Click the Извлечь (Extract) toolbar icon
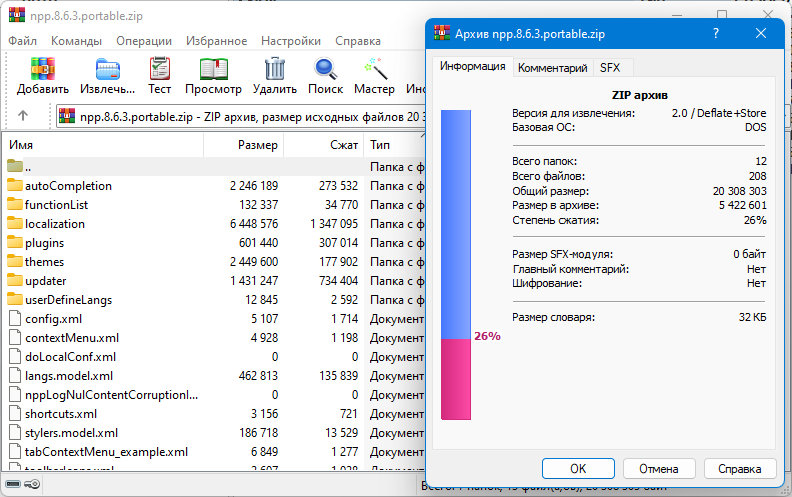 click(x=108, y=70)
